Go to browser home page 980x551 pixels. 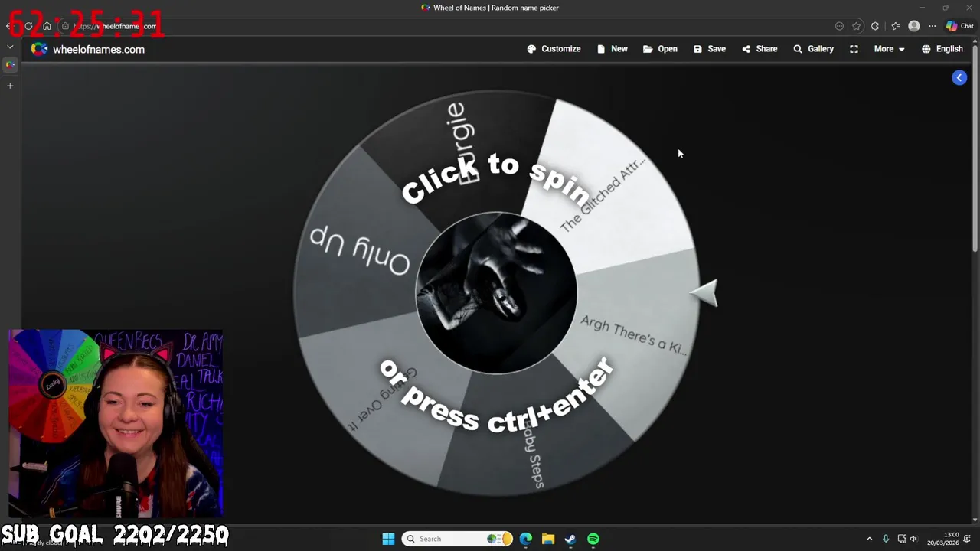click(x=47, y=26)
